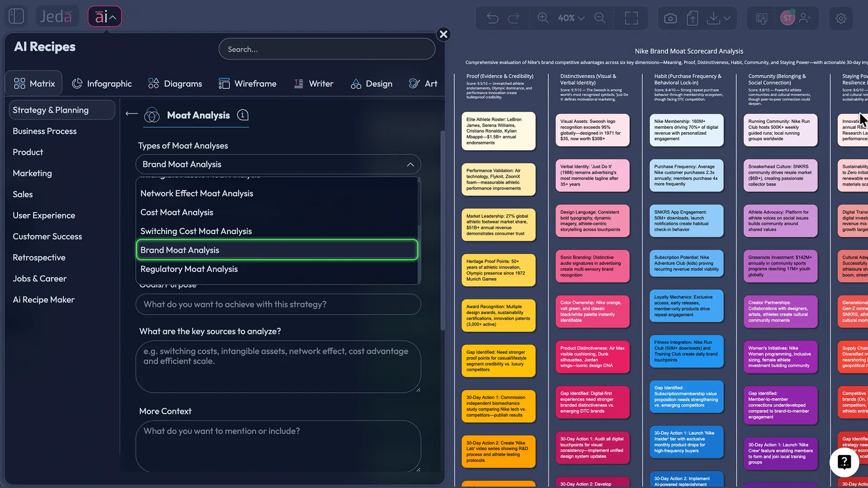Open the help question-mark bubble
This screenshot has width=868, height=488.
pyautogui.click(x=844, y=462)
